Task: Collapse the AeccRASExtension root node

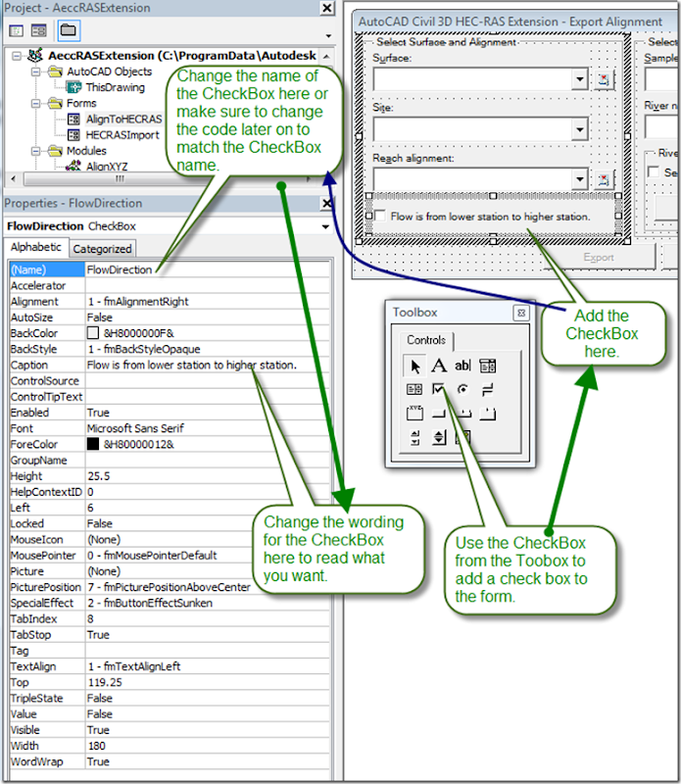Action: coord(17,56)
